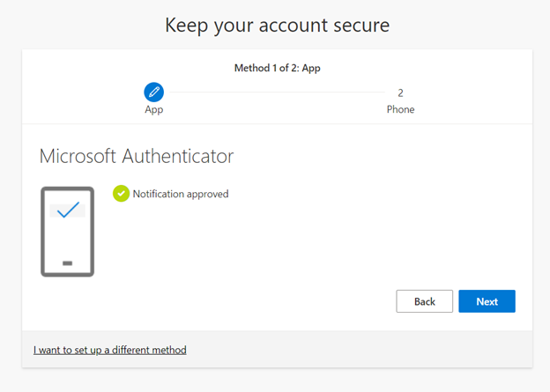Click 'Keep your account secure' page title
This screenshot has width=550, height=392.
pos(277,26)
